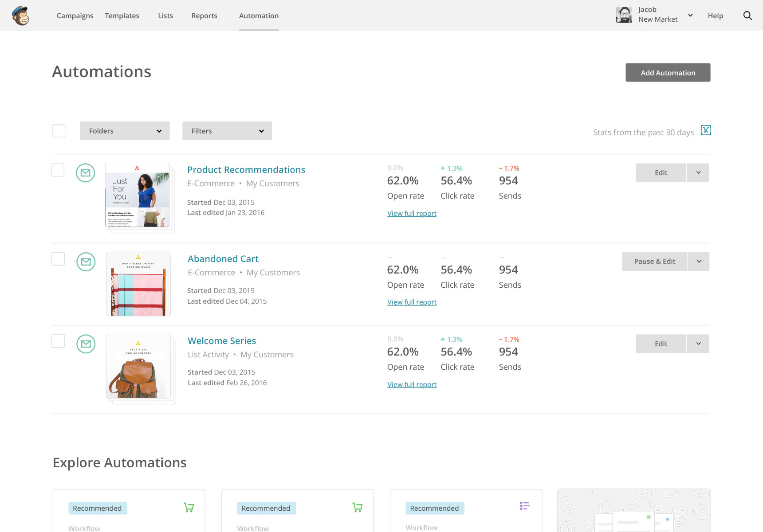The width and height of the screenshot is (763, 532).
Task: Click Jacob's profile avatar photo
Action: [x=624, y=15]
